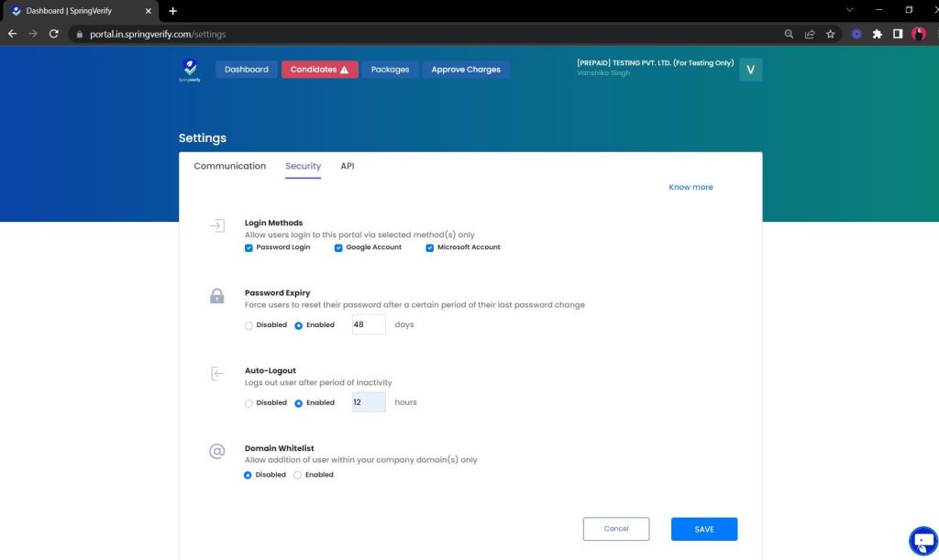Click the Login Methods arrow icon
Viewport: 939px width, 560px height.
click(216, 225)
